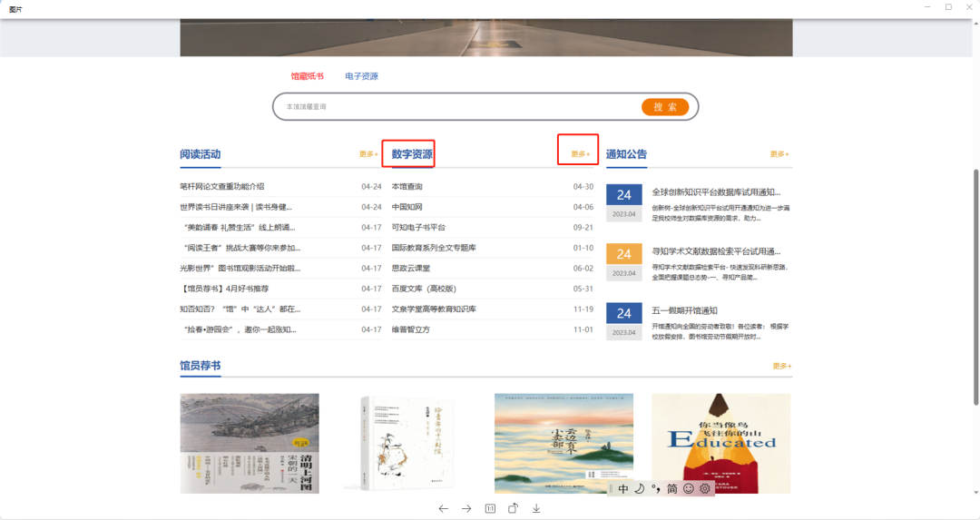The image size is (980, 520).
Task: Open "美韵诵春 礼赞生活" 线上朗诵 article
Action: (240, 228)
